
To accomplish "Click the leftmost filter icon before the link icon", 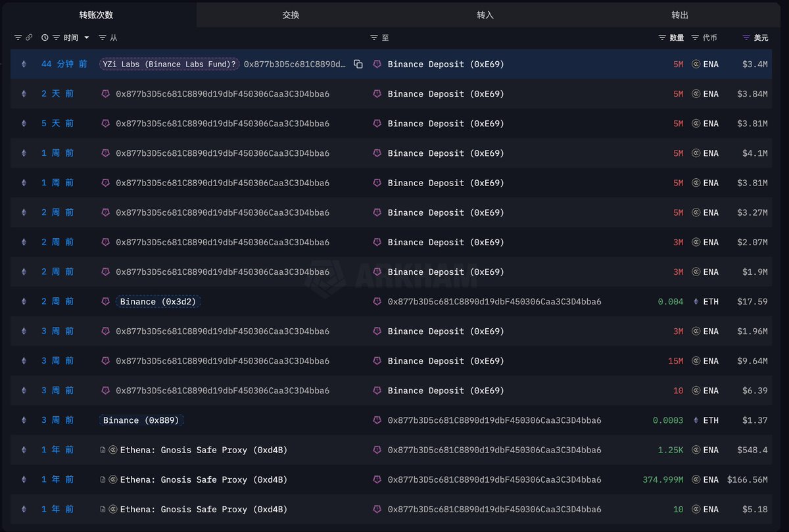I will click(x=18, y=38).
